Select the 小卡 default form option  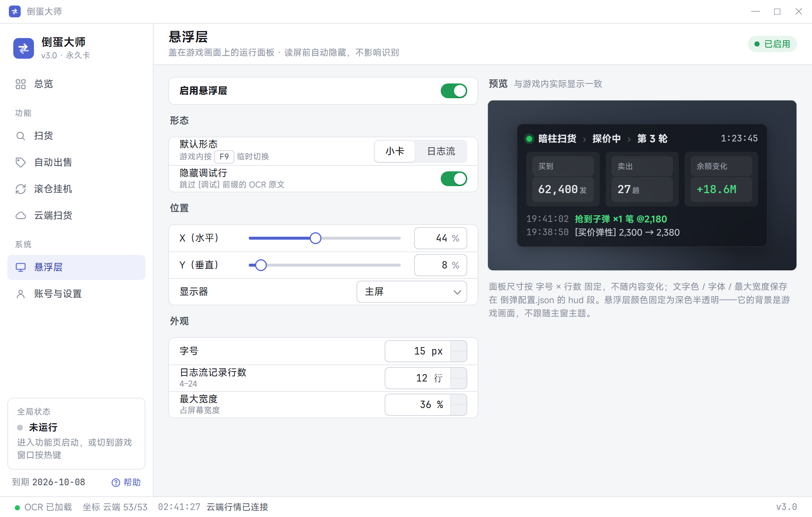395,151
